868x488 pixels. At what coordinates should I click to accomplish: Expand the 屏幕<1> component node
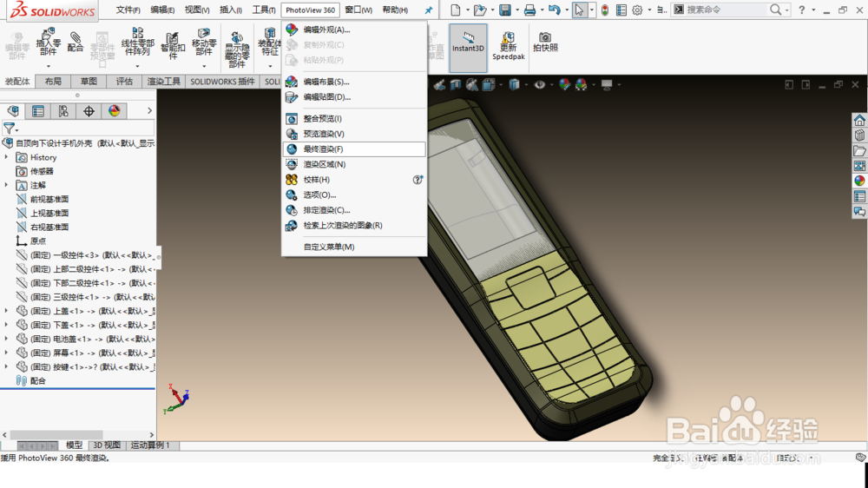[x=7, y=353]
